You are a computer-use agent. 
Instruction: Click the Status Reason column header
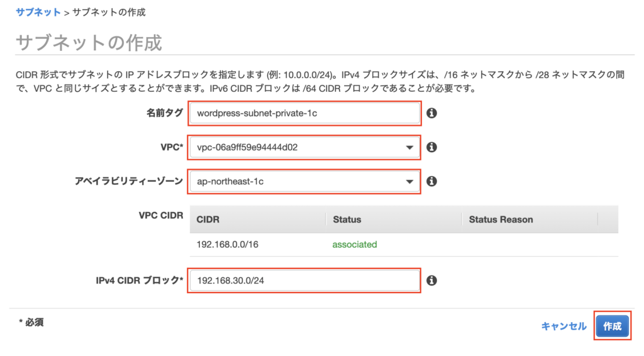click(x=501, y=220)
